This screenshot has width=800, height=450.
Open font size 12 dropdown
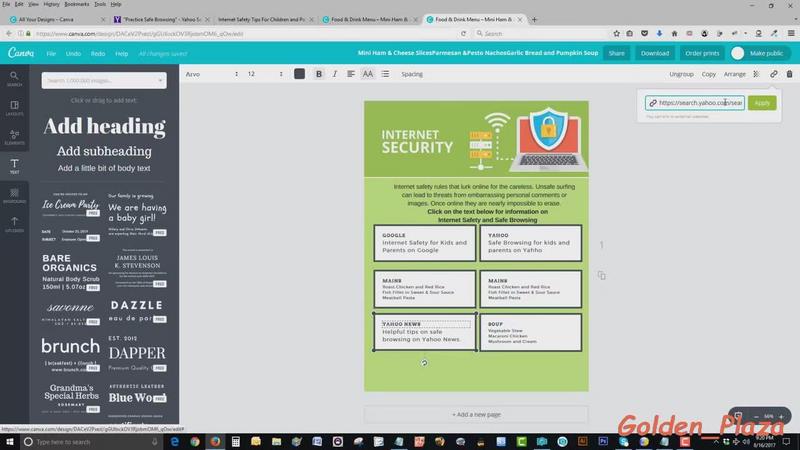coord(265,74)
